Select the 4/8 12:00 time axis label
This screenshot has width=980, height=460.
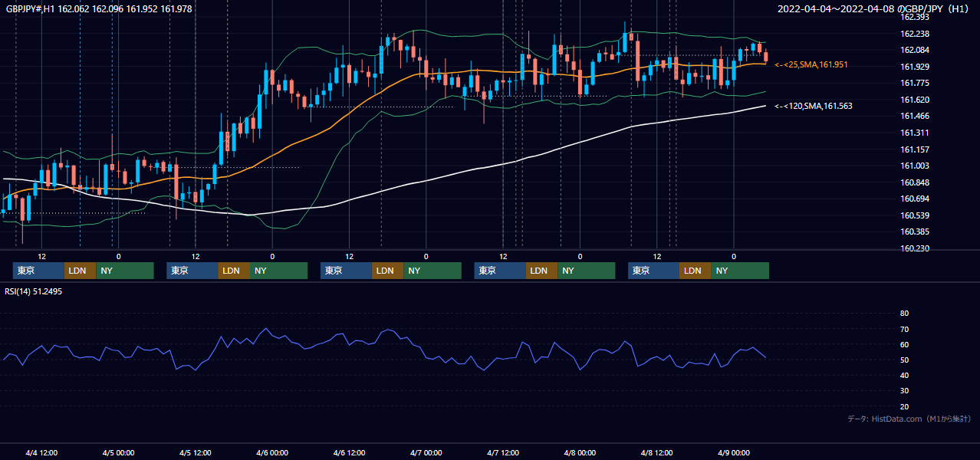pyautogui.click(x=656, y=452)
